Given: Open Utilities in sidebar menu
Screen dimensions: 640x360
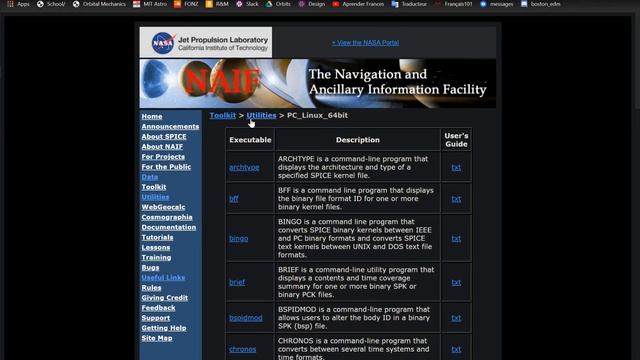Looking at the screenshot, I should [x=156, y=197].
